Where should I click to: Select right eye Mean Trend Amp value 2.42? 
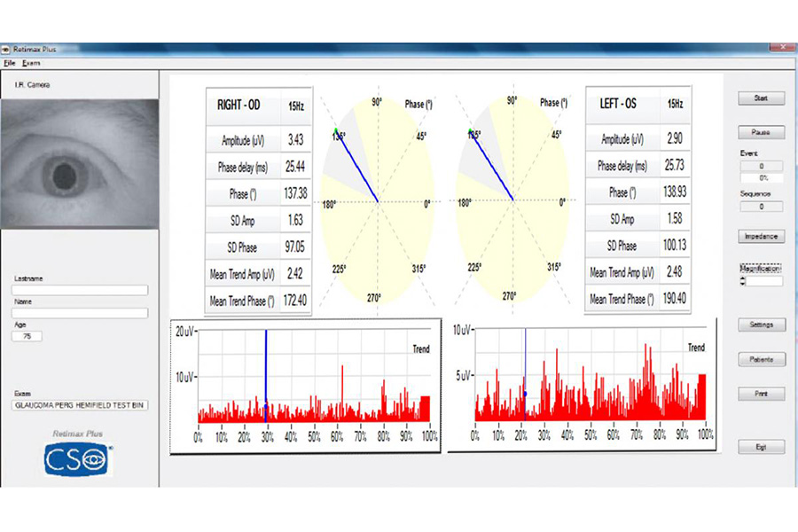295,274
